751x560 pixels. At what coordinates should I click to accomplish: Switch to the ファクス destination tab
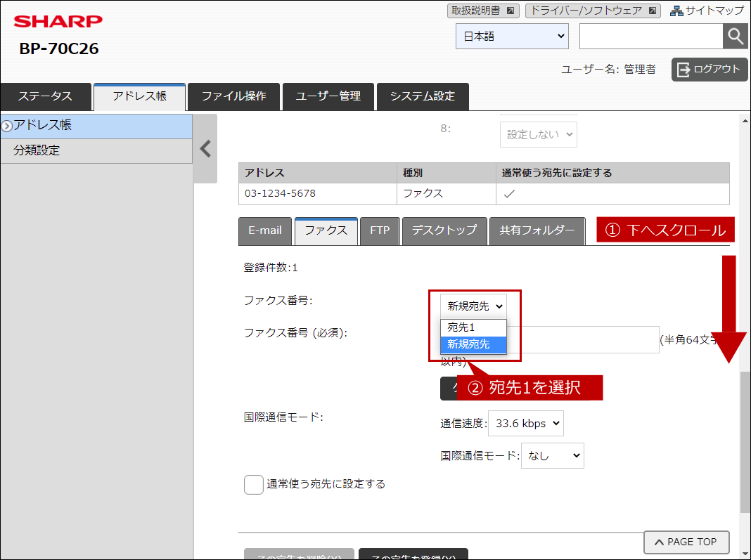(x=326, y=230)
